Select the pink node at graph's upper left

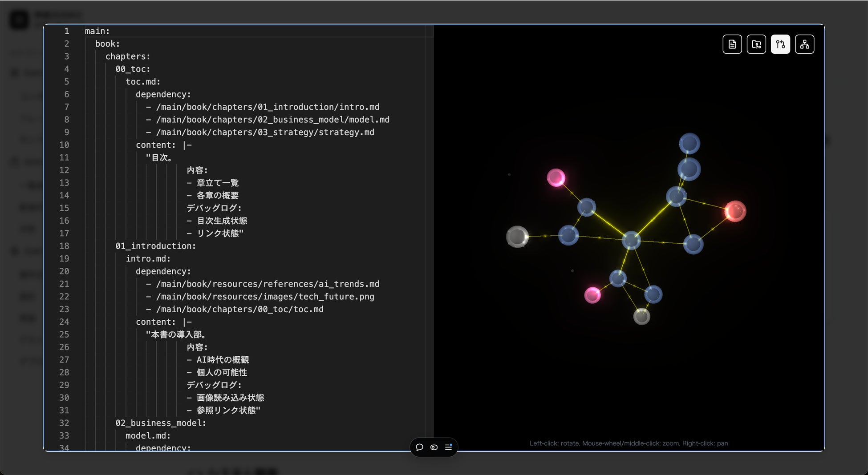coord(556,178)
